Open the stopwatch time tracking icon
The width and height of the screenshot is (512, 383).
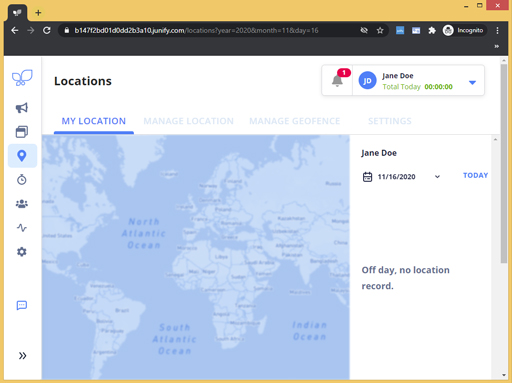click(x=22, y=180)
